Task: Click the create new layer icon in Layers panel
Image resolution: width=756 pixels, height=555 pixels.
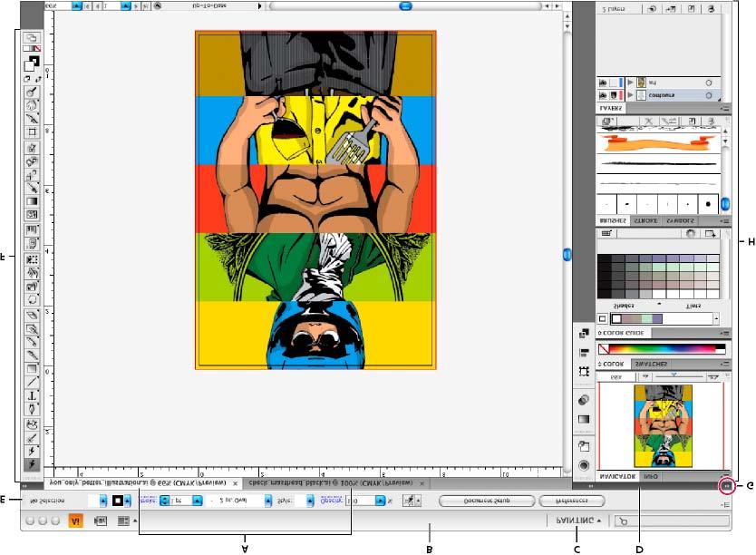Action: click(x=692, y=9)
